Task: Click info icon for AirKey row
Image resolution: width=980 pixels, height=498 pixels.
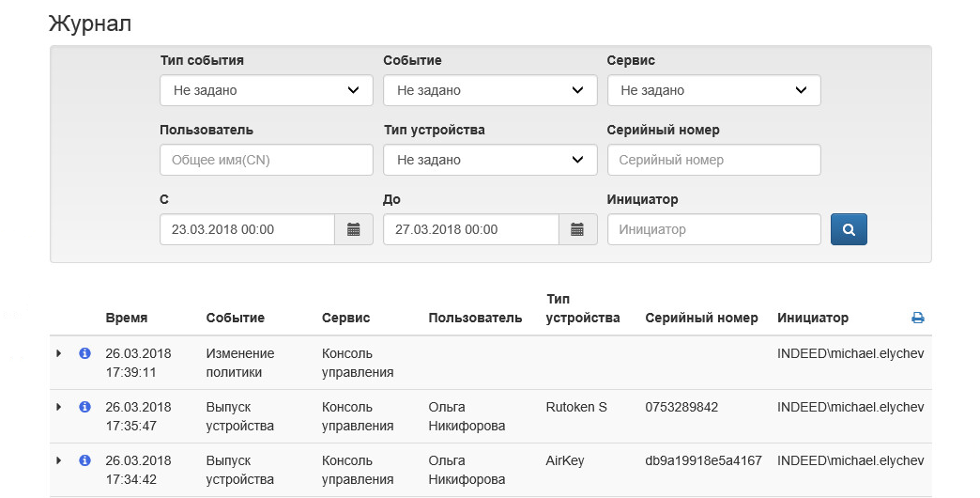Action: tap(84, 460)
